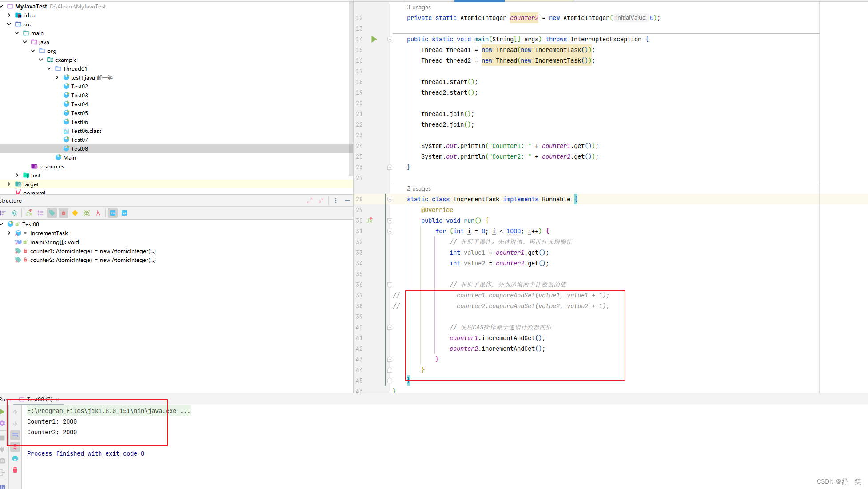Expand the Thread01 folder in project tree
Screen dimensions: 868x489
[49, 68]
